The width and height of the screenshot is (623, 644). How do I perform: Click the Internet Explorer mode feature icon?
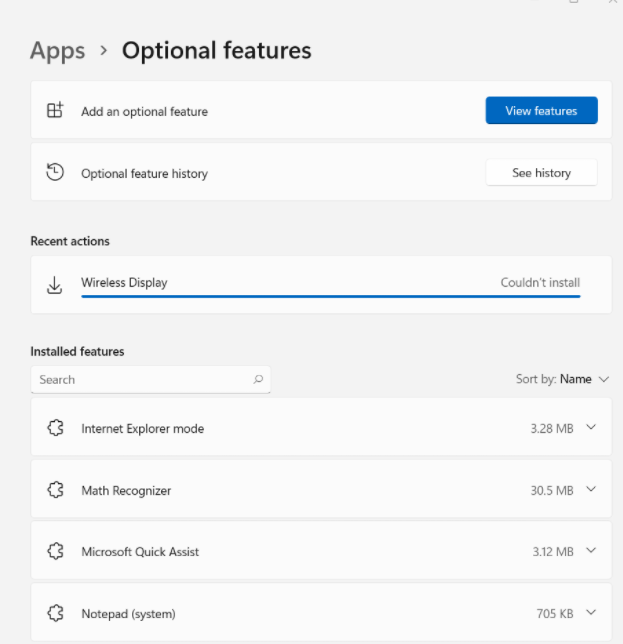click(55, 428)
